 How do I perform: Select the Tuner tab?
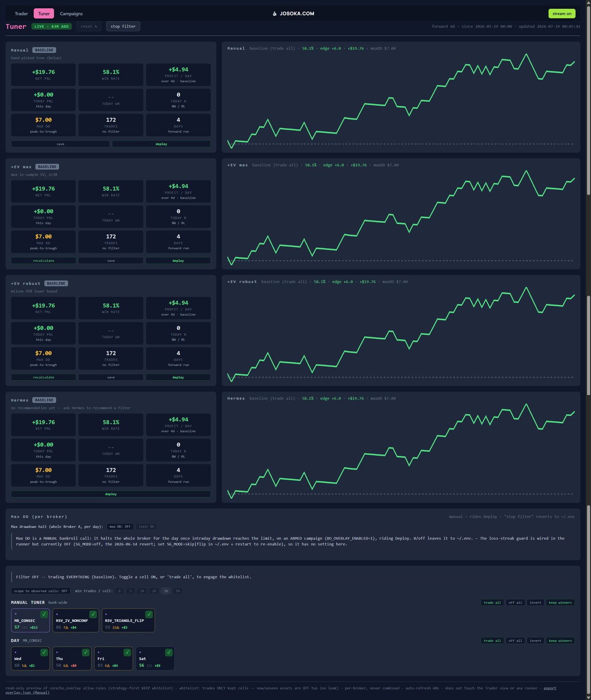tap(44, 14)
